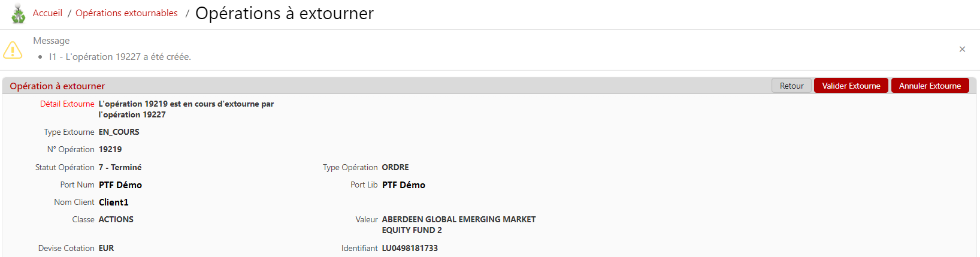
Task: Click the extourne detail description text
Action: tap(186, 109)
